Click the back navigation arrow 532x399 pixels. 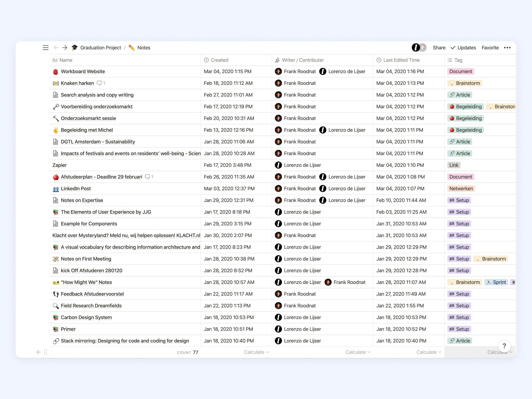point(56,48)
